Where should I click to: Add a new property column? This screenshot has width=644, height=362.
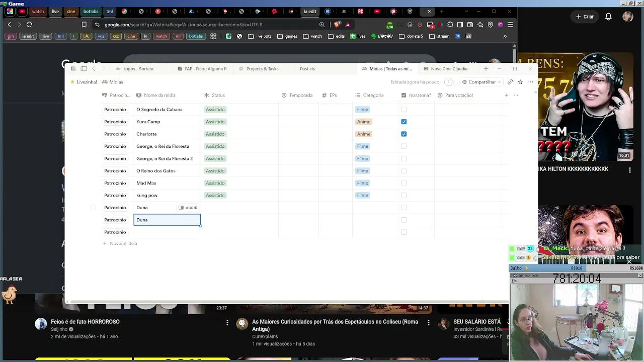tap(507, 95)
